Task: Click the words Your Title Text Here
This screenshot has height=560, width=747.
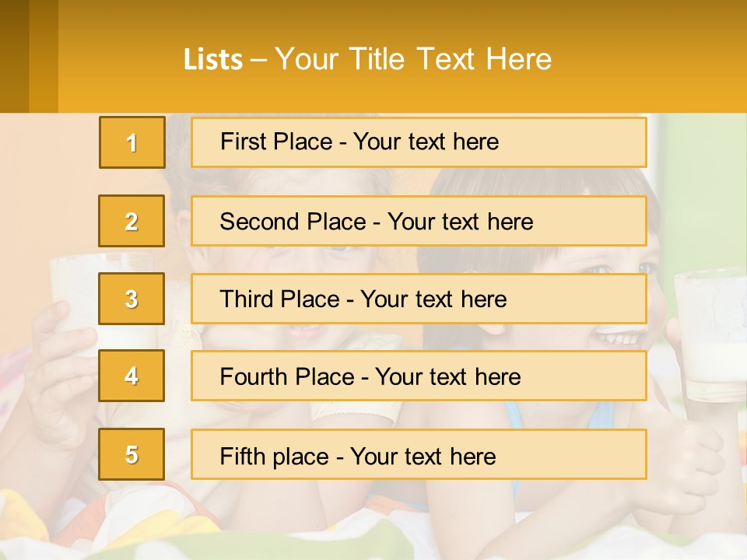Action: tap(413, 59)
